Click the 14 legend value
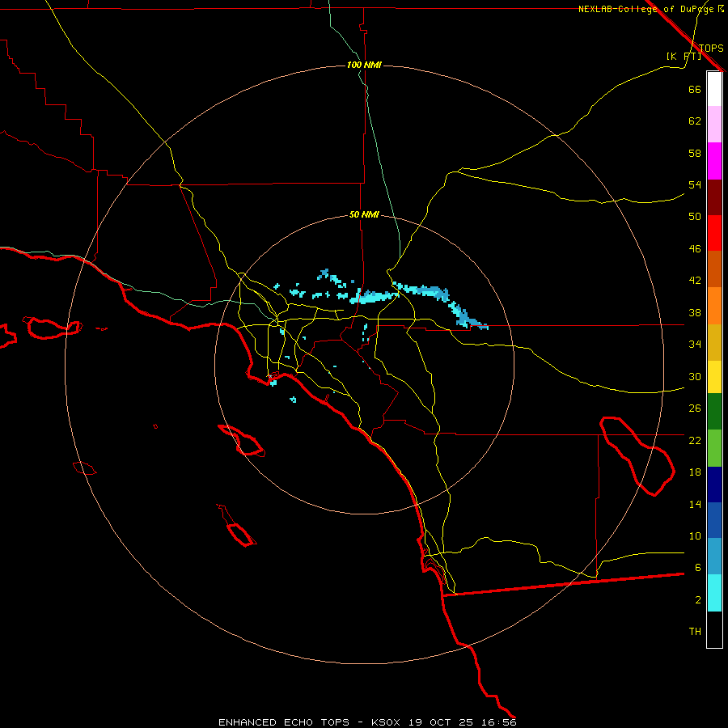 coord(695,504)
